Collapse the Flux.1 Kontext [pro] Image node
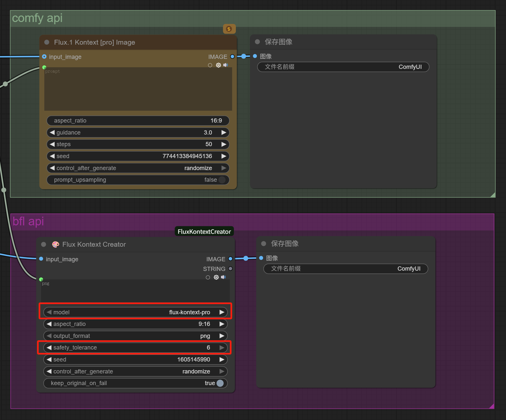 [x=47, y=42]
